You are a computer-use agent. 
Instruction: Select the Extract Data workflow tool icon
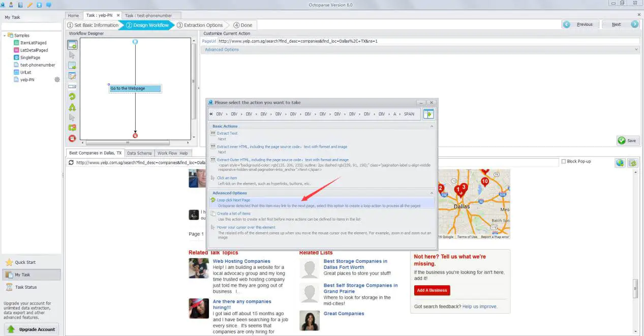click(72, 66)
